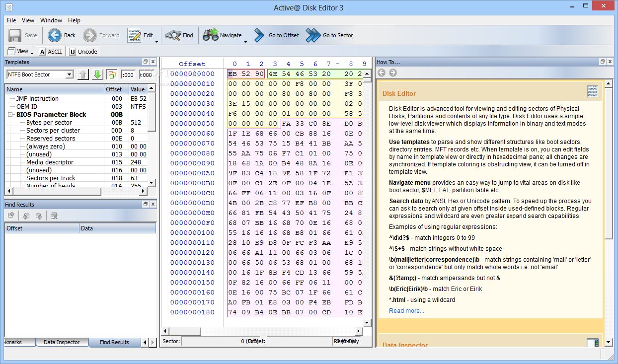Open the Read more... link

pos(406,311)
